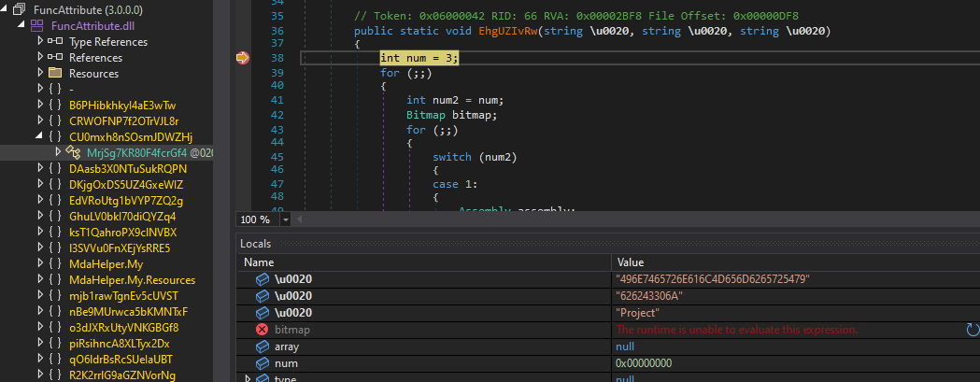980x382 pixels.
Task: Collapse the FuncAttribute.dll node
Action: [22, 26]
